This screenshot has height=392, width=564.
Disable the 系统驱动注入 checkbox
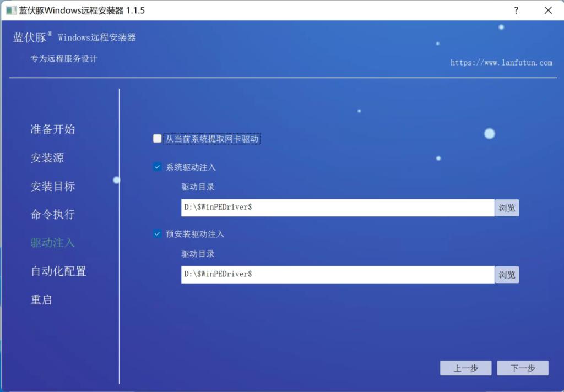[157, 167]
